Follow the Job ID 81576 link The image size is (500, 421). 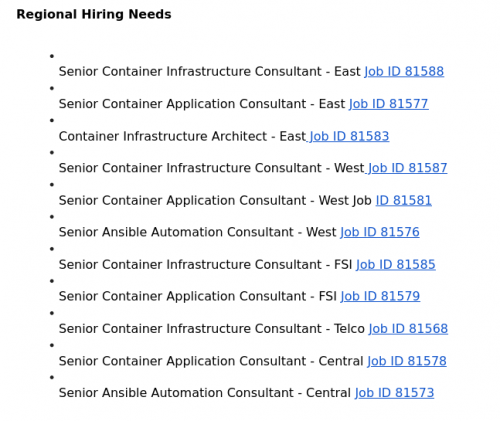point(380,232)
